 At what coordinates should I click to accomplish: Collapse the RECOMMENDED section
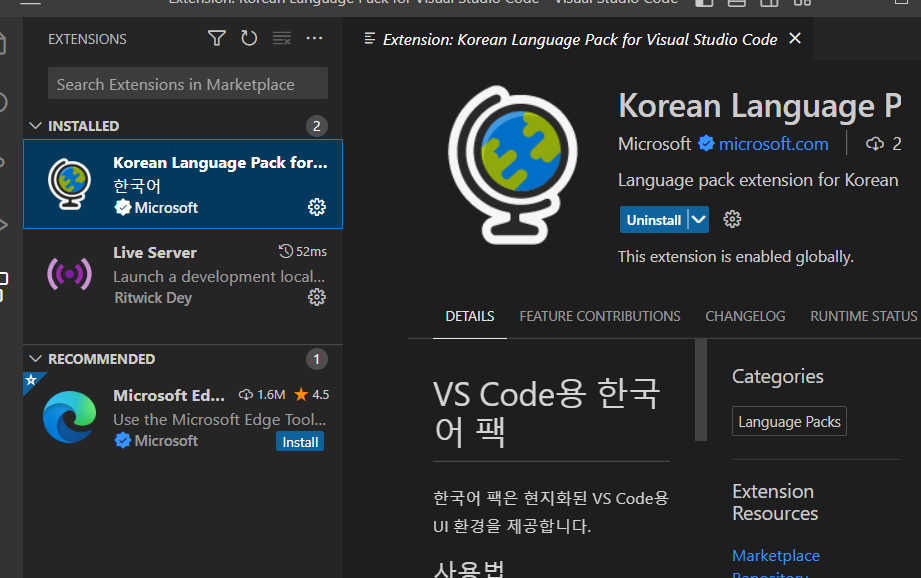pos(35,359)
